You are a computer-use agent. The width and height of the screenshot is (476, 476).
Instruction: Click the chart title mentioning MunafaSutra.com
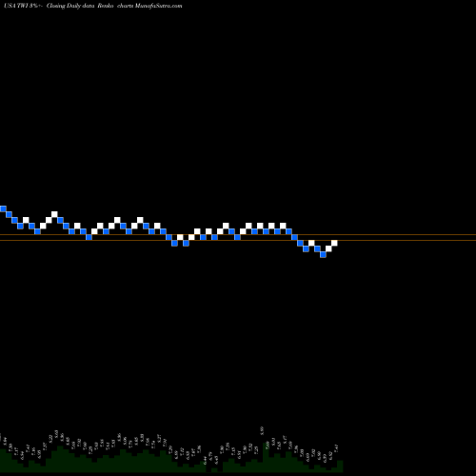coord(93,6)
